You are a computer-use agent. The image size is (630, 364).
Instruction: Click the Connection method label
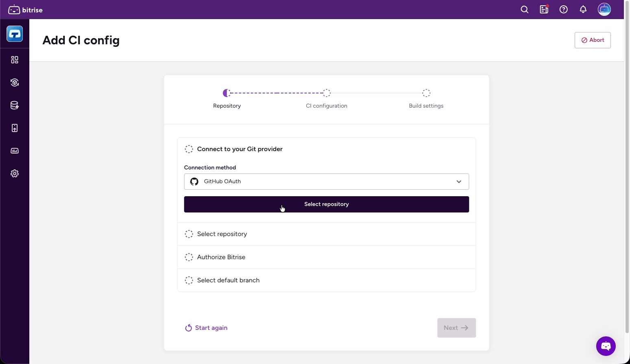pyautogui.click(x=210, y=167)
